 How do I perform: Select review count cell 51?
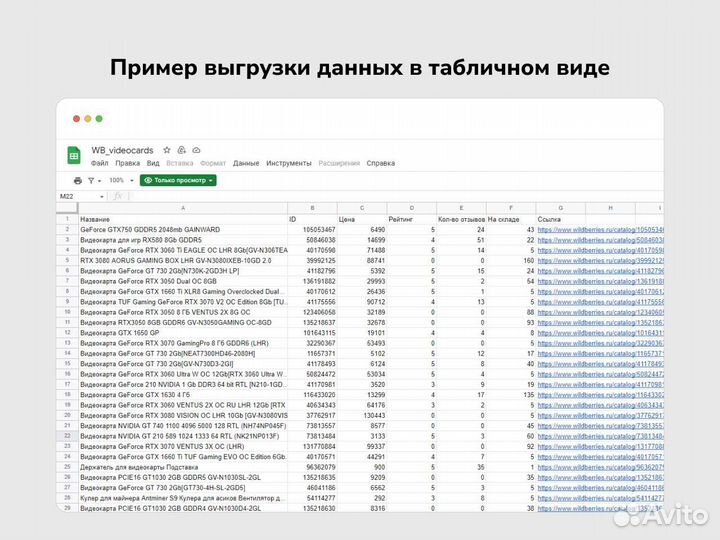coord(461,240)
